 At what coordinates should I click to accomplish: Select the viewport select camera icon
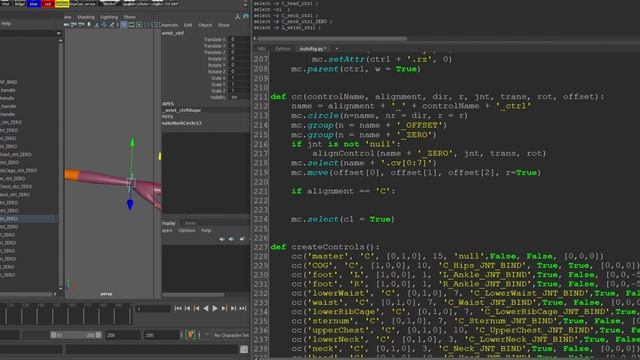67,25
